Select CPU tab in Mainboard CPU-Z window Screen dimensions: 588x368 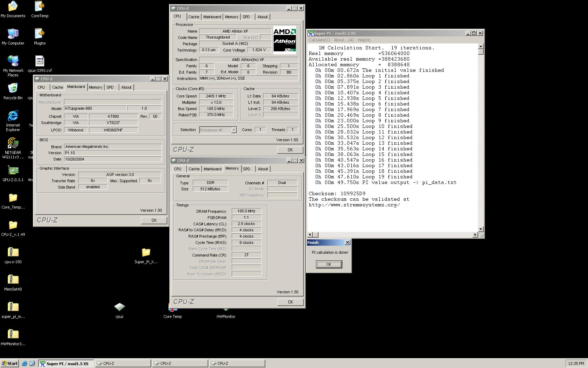41,87
